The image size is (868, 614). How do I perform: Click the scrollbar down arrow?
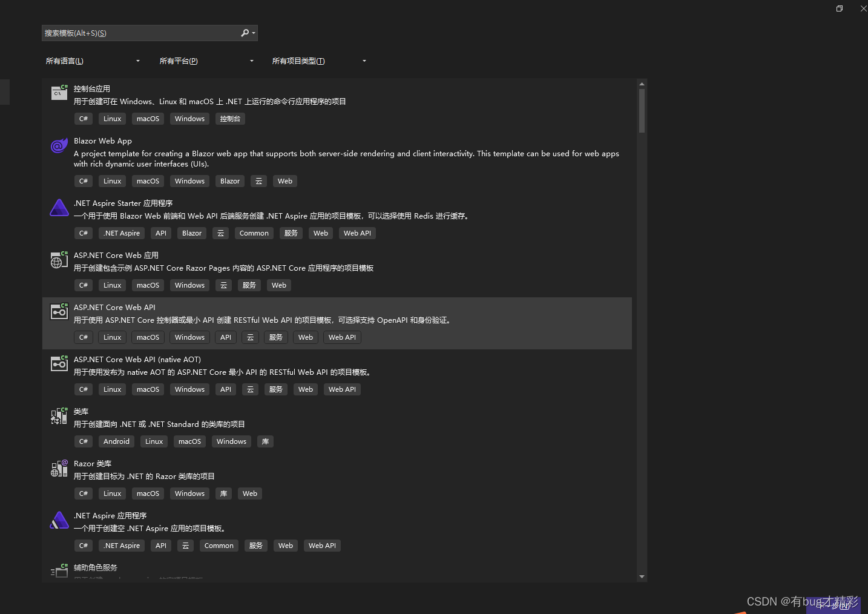pos(642,577)
